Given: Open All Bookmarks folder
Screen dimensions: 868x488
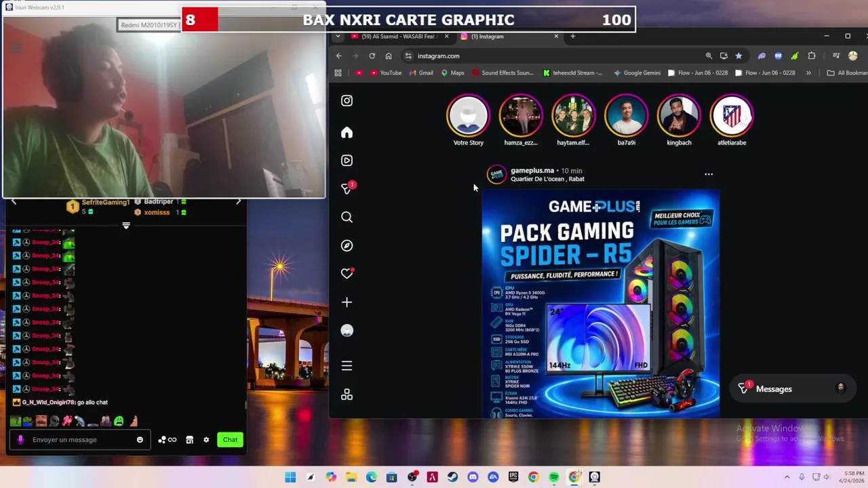Looking at the screenshot, I should click(847, 73).
